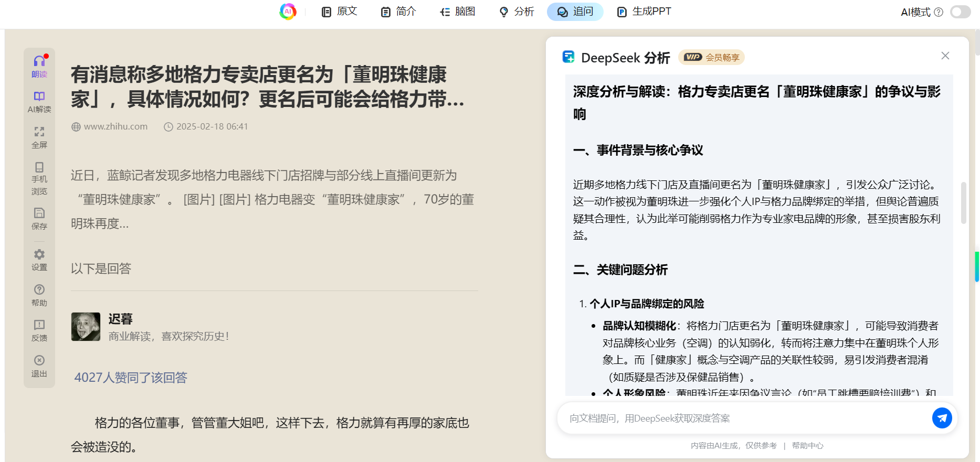
Task: Click 生成PPT to create slides
Action: pos(644,12)
